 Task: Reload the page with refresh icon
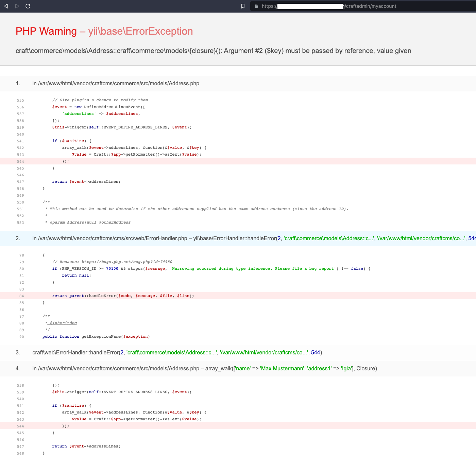[x=28, y=6]
